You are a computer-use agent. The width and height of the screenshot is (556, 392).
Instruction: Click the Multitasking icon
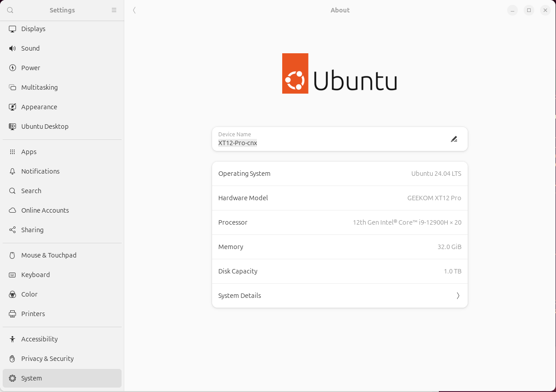click(12, 87)
